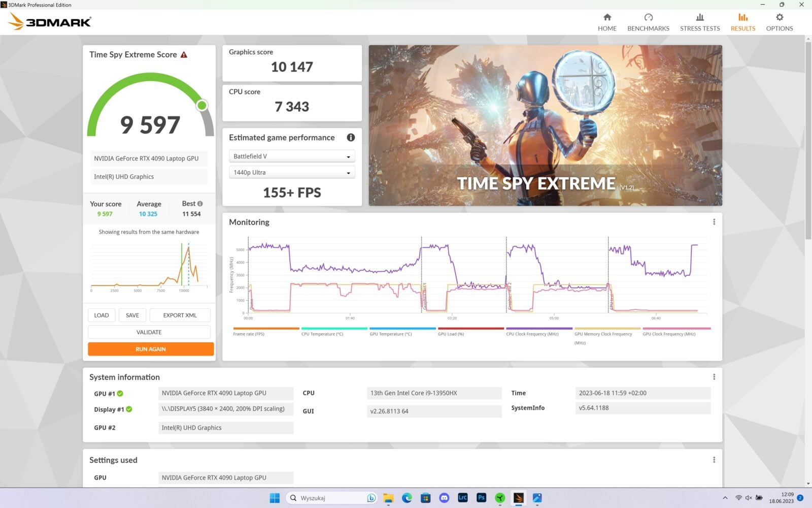
Task: Click NVIDIA GeForce RTX 4090 Laptop GPU under score
Action: pyautogui.click(x=149, y=158)
